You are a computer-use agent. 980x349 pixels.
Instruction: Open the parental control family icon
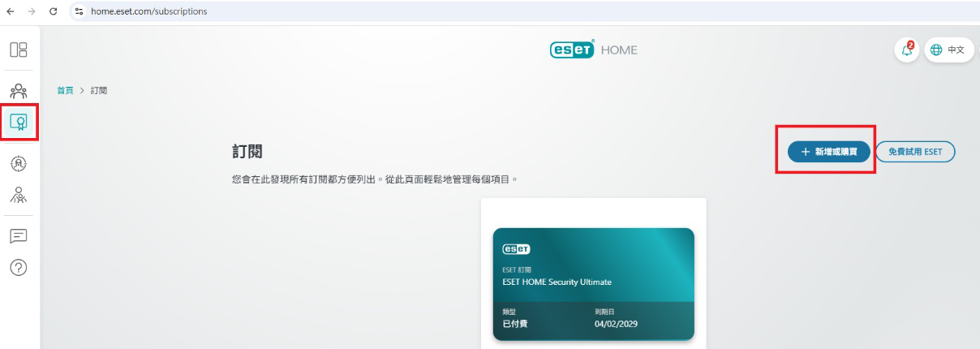pos(19,195)
